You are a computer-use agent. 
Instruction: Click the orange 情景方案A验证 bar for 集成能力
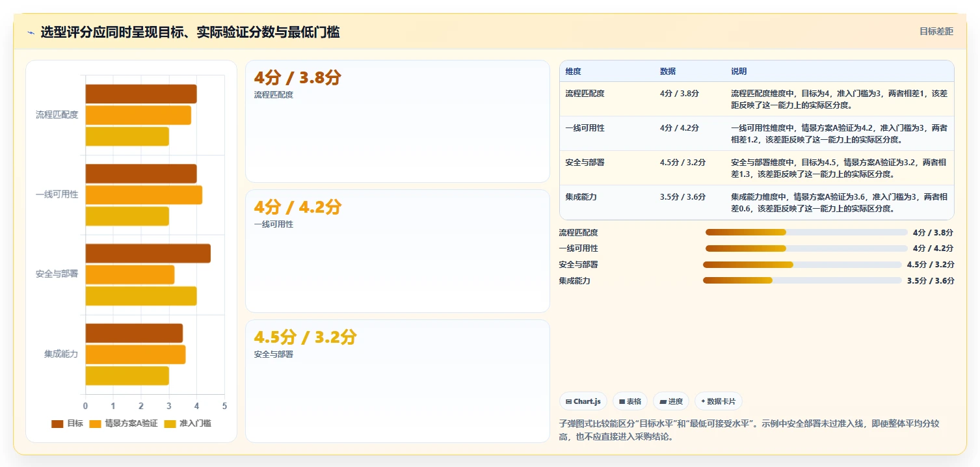pos(136,354)
